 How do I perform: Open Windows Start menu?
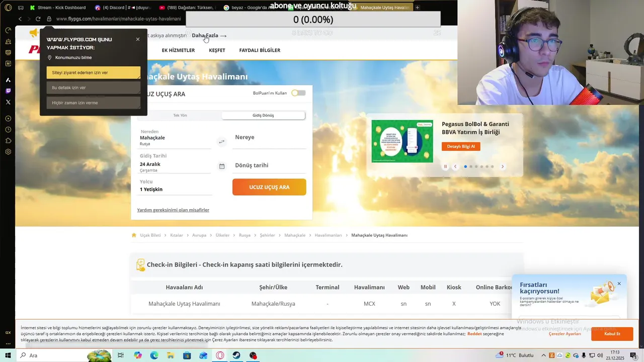coord(8,355)
